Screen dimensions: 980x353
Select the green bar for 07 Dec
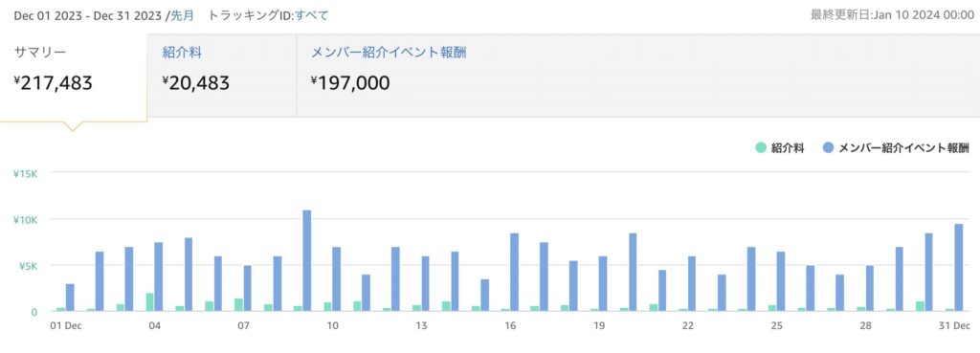pyautogui.click(x=238, y=305)
